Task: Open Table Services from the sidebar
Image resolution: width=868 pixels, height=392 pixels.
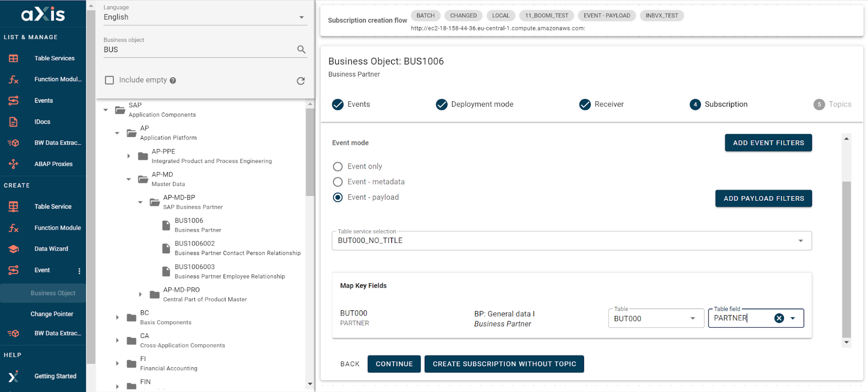Action: (54, 58)
